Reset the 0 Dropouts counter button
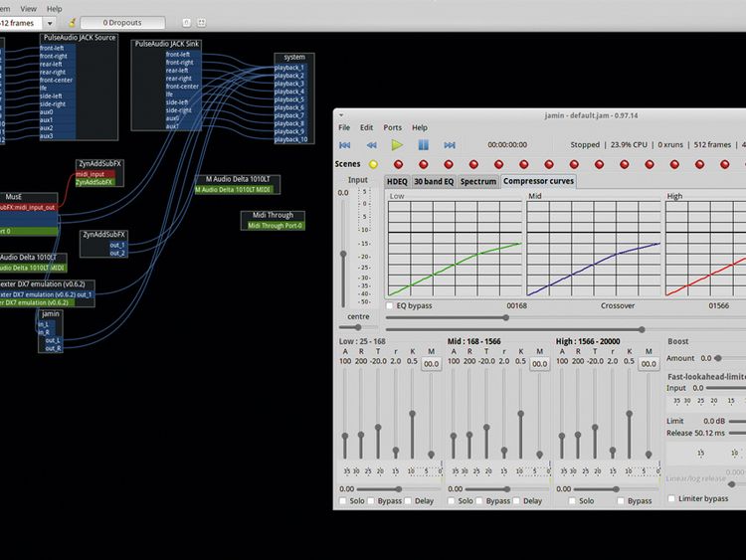Image resolution: width=746 pixels, height=560 pixels. 122,22
